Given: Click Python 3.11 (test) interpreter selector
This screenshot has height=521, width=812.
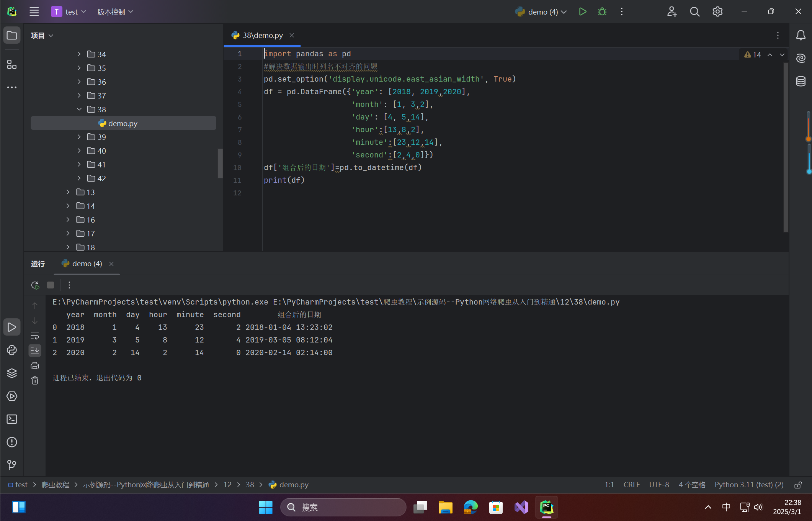Looking at the screenshot, I should pos(749,485).
